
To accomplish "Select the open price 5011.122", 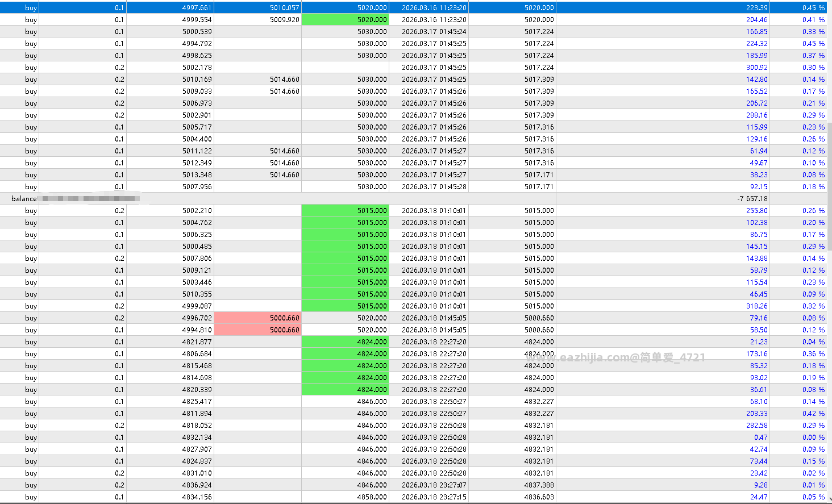I will (x=197, y=151).
